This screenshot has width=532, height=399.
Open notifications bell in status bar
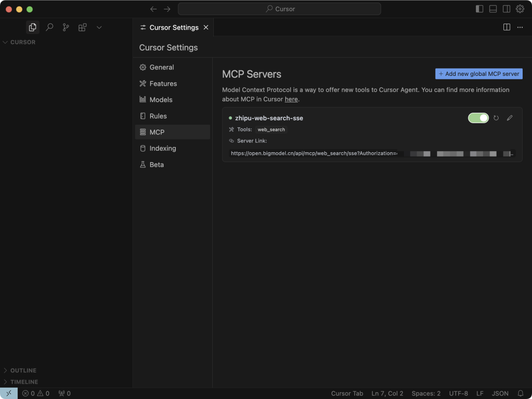click(x=520, y=393)
